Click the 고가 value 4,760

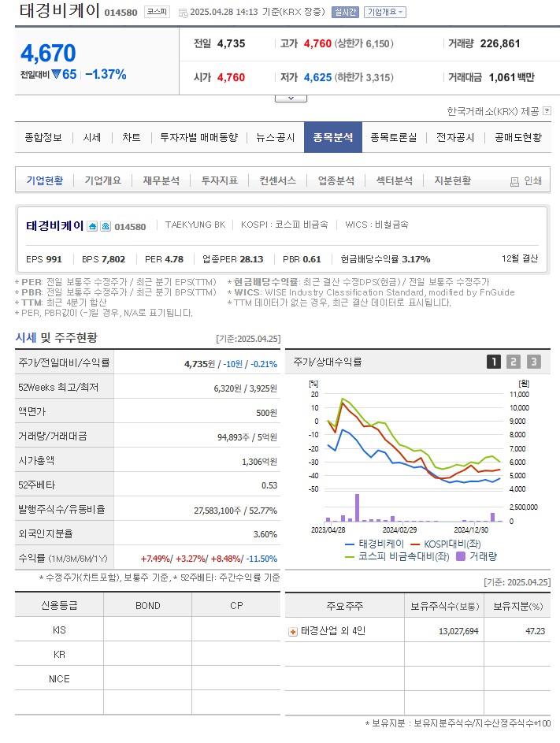317,43
